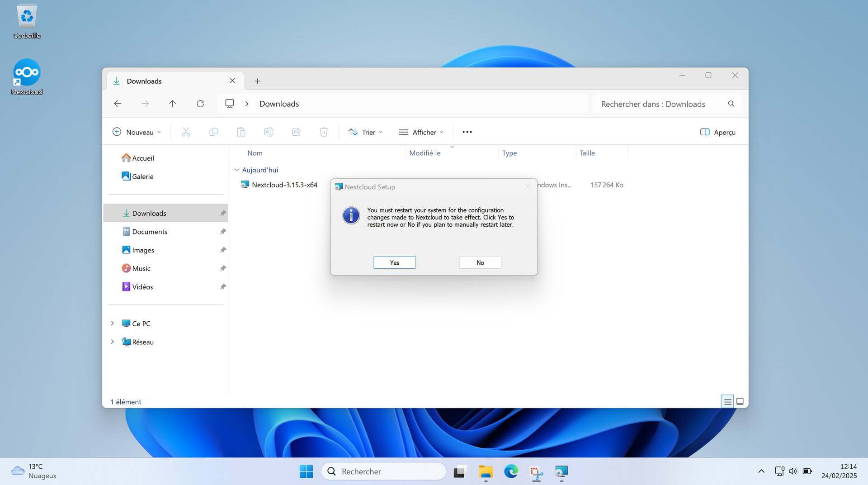Switch to large icons view
The width and height of the screenshot is (868, 485).
coord(740,401)
